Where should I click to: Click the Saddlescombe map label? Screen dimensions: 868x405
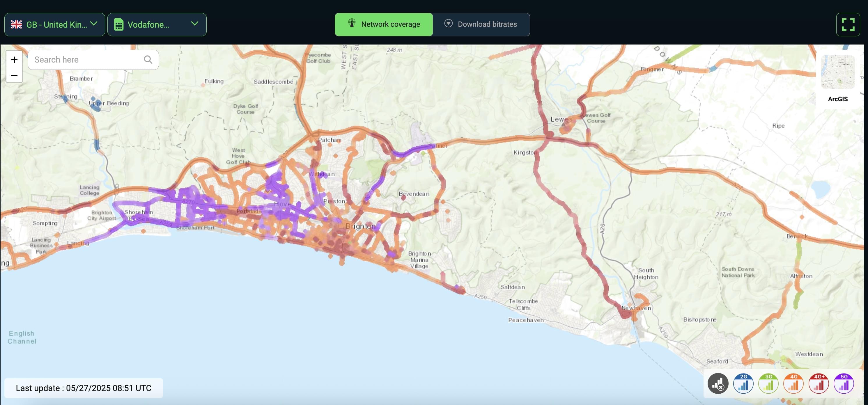pos(273,81)
